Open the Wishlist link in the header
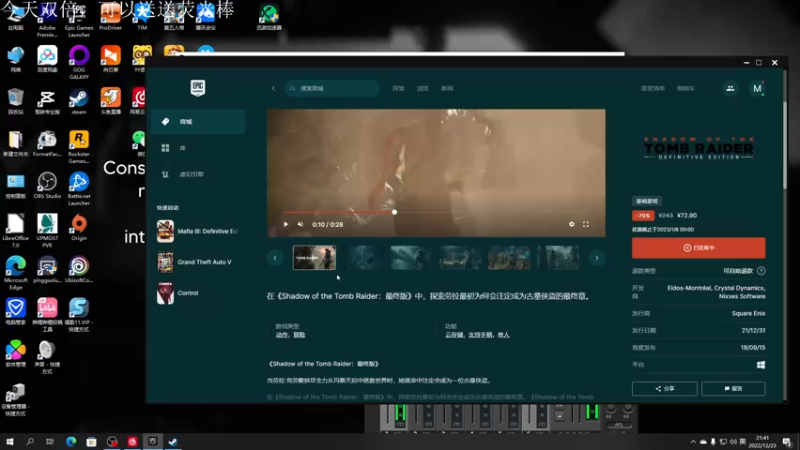The width and height of the screenshot is (800, 450). (653, 88)
